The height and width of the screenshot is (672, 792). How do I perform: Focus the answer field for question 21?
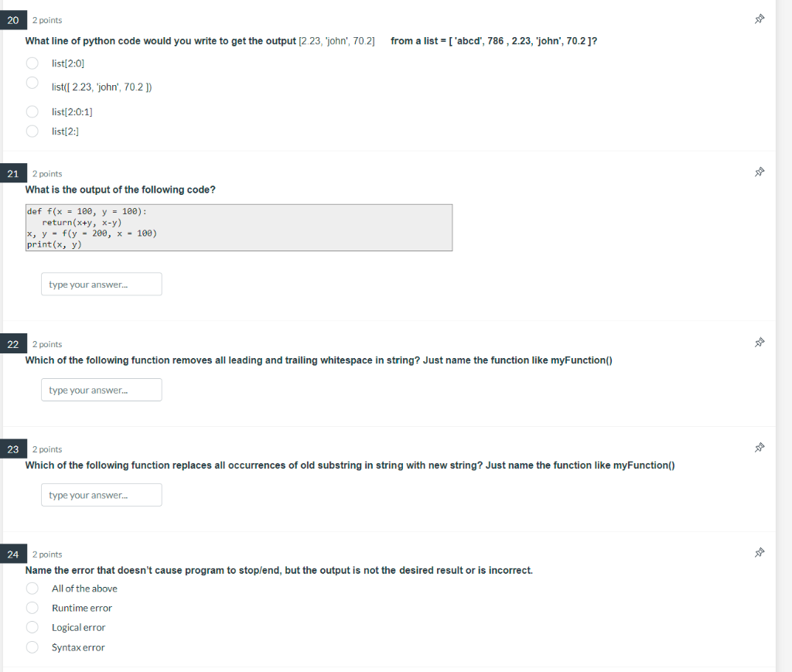101,285
